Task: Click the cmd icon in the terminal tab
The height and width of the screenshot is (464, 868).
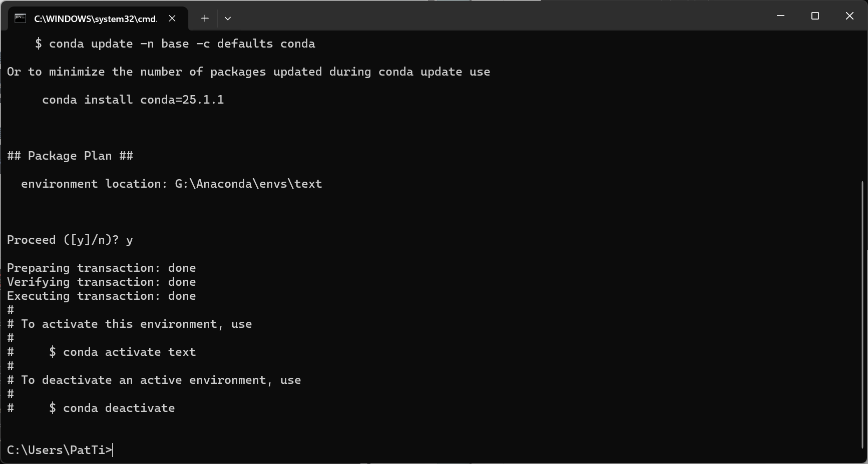Action: pos(20,19)
